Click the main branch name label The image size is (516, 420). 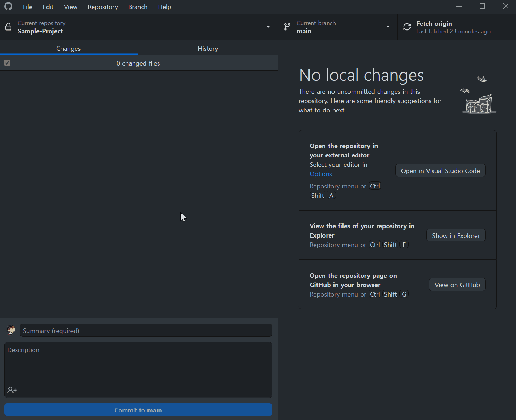coord(304,31)
